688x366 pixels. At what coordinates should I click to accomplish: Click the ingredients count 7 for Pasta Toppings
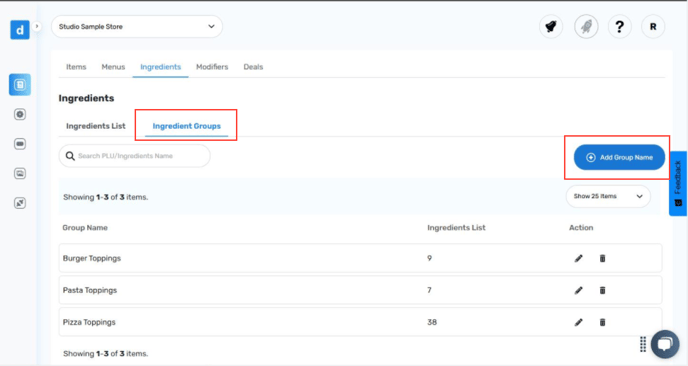[430, 290]
